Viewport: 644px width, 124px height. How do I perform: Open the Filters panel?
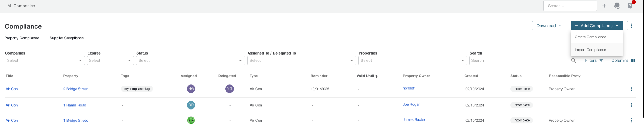coord(594,61)
